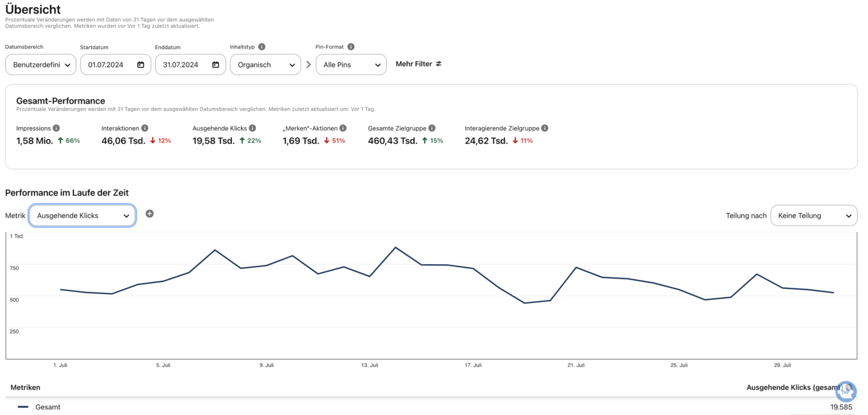868x415 pixels.
Task: Click the Übersicht page heading
Action: tap(33, 9)
